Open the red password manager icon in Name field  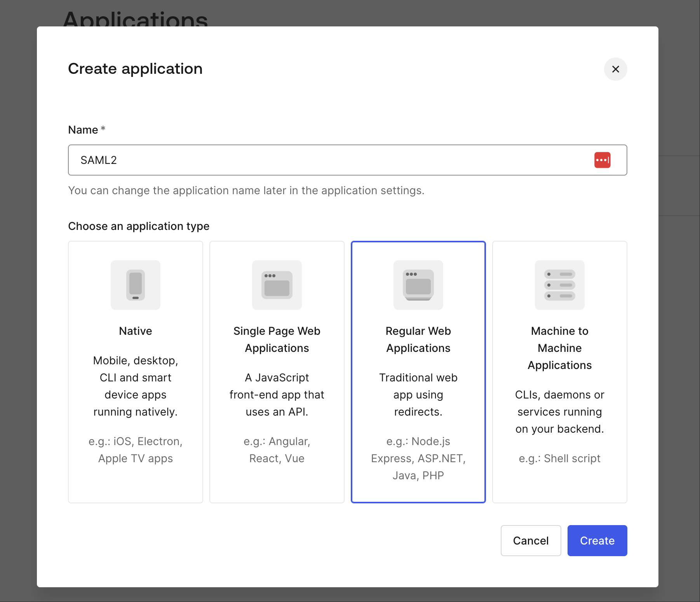602,160
